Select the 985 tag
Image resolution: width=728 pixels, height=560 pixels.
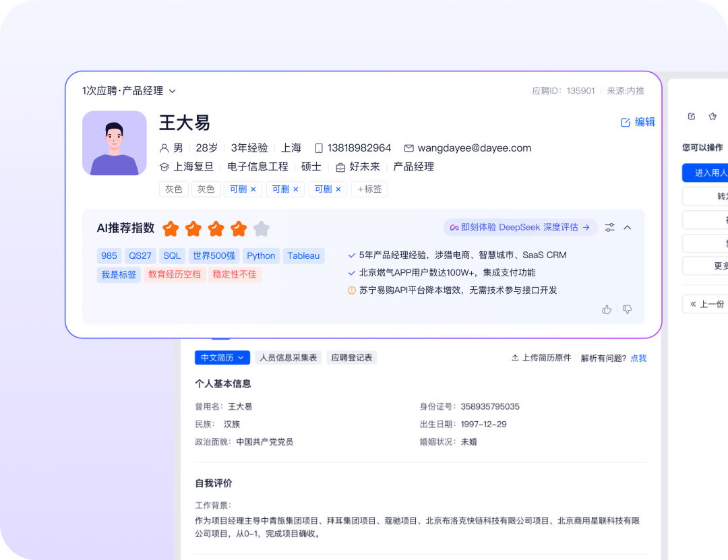(109, 256)
